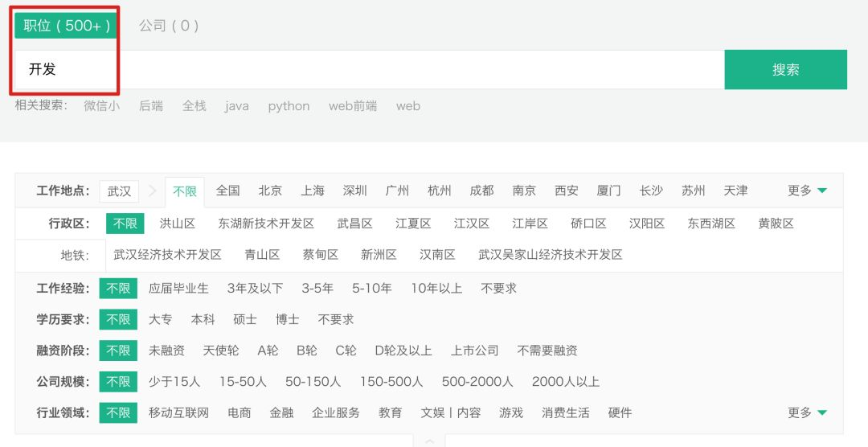
Task: Filter by district 武汉经济技术开发区
Action: point(167,255)
